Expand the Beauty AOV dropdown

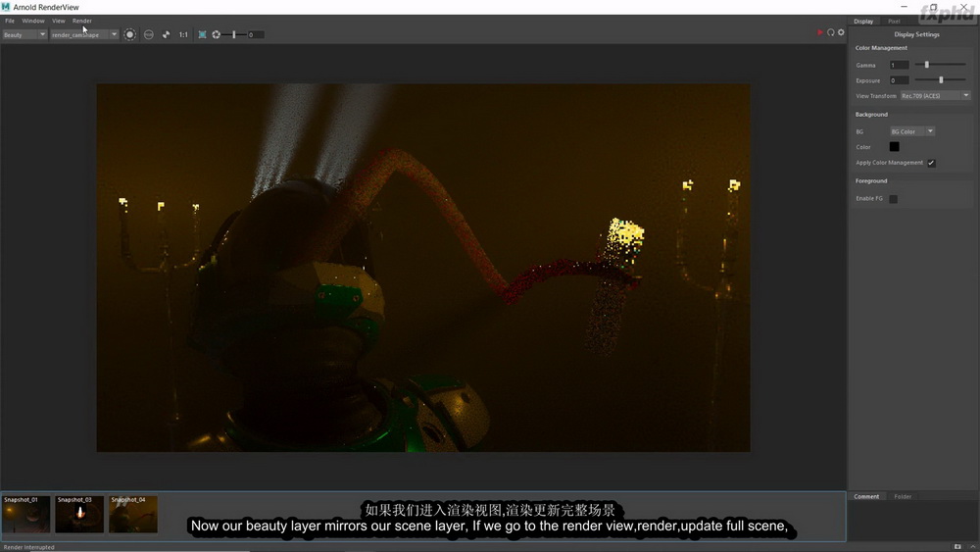point(24,35)
